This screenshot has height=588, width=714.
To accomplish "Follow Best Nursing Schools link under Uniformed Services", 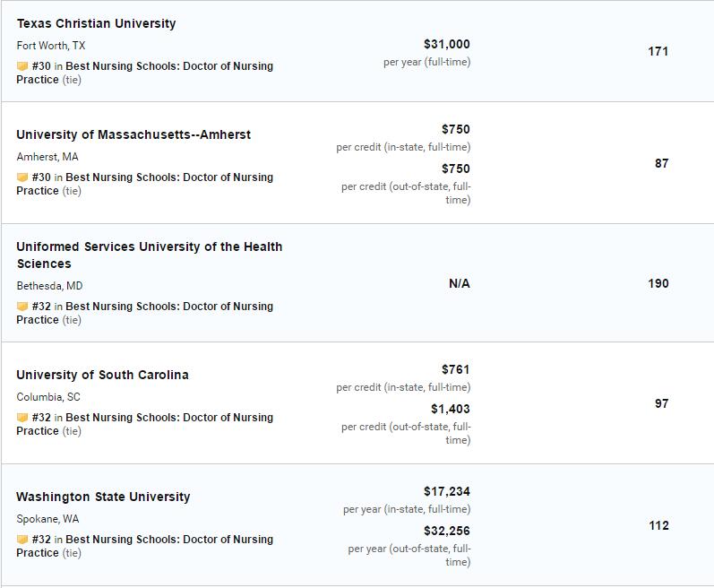I will click(x=145, y=313).
